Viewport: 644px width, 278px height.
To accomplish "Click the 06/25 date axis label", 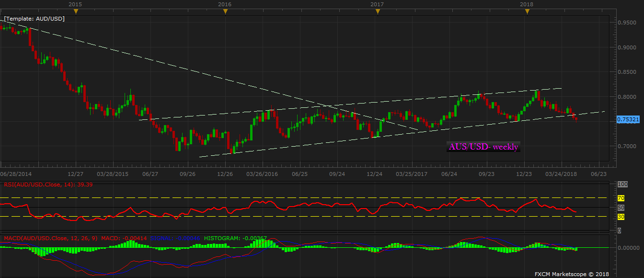I will pos(299,174).
